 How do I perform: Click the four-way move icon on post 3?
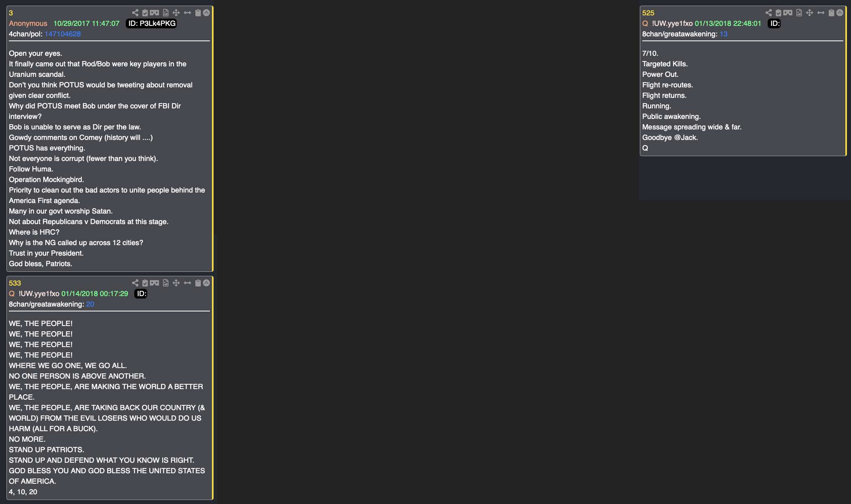pyautogui.click(x=176, y=13)
